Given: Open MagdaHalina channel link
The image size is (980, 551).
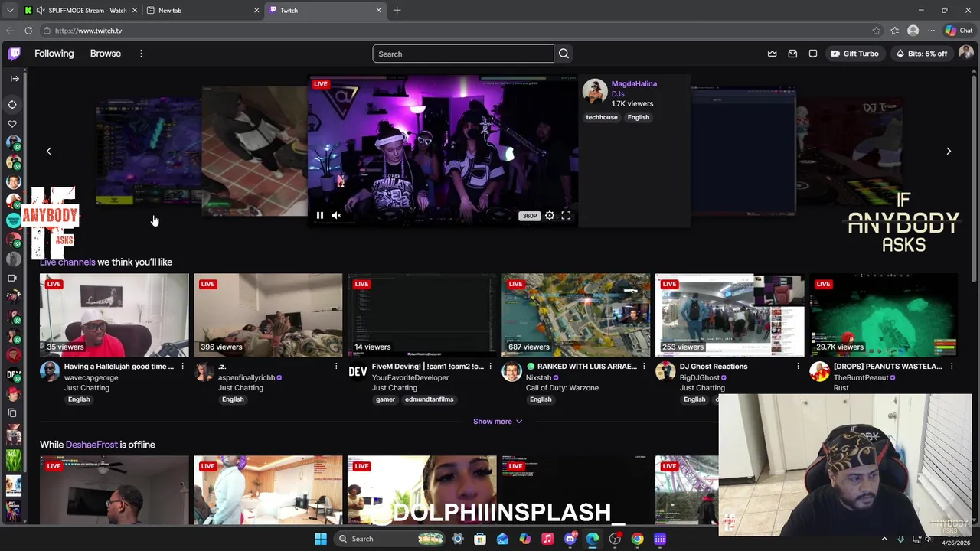Looking at the screenshot, I should 634,83.
